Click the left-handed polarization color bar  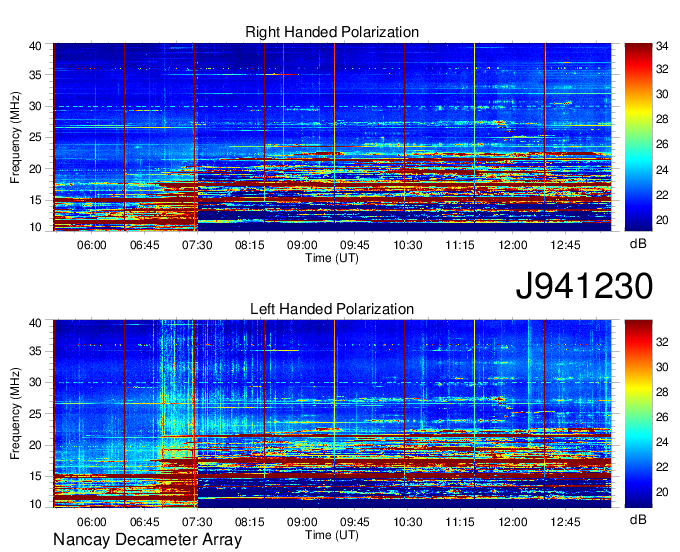coord(638,414)
